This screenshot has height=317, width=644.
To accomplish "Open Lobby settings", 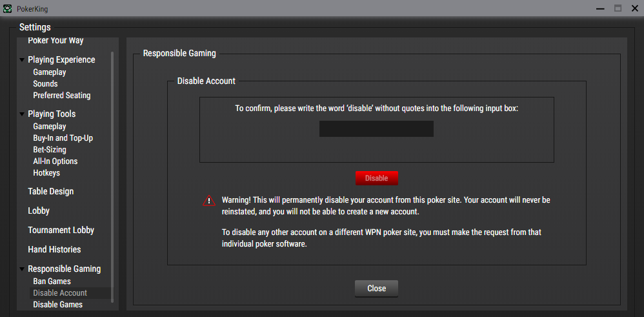I will [39, 211].
